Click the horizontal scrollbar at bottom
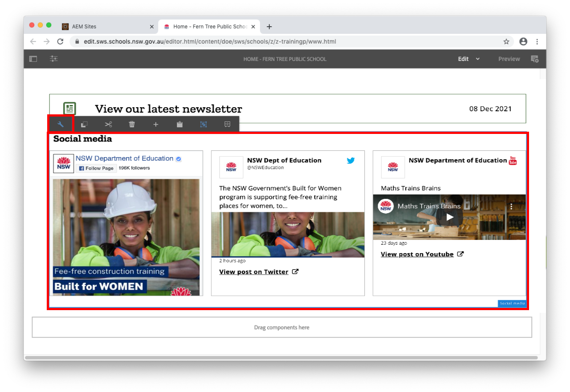This screenshot has width=570, height=392. pos(281,358)
